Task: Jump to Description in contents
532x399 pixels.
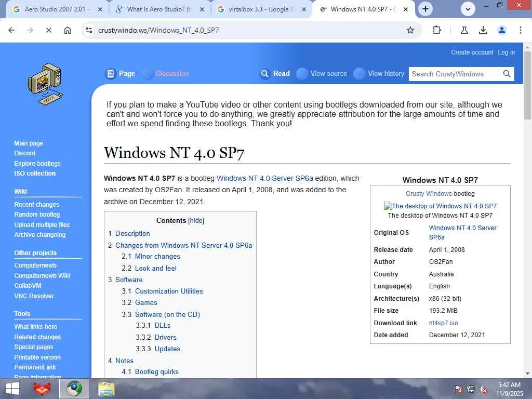Action: [x=132, y=233]
